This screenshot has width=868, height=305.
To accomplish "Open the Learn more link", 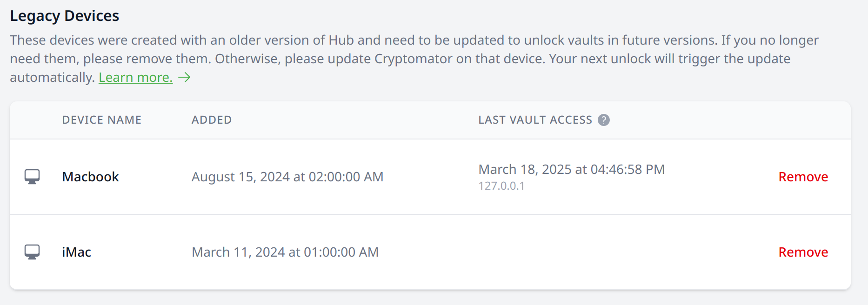I will [135, 77].
